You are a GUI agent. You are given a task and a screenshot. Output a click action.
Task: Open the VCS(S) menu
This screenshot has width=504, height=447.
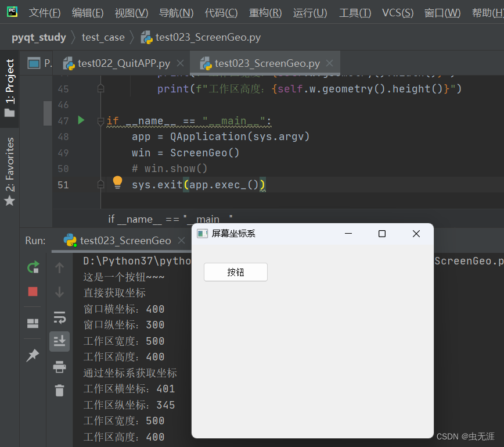pyautogui.click(x=398, y=13)
